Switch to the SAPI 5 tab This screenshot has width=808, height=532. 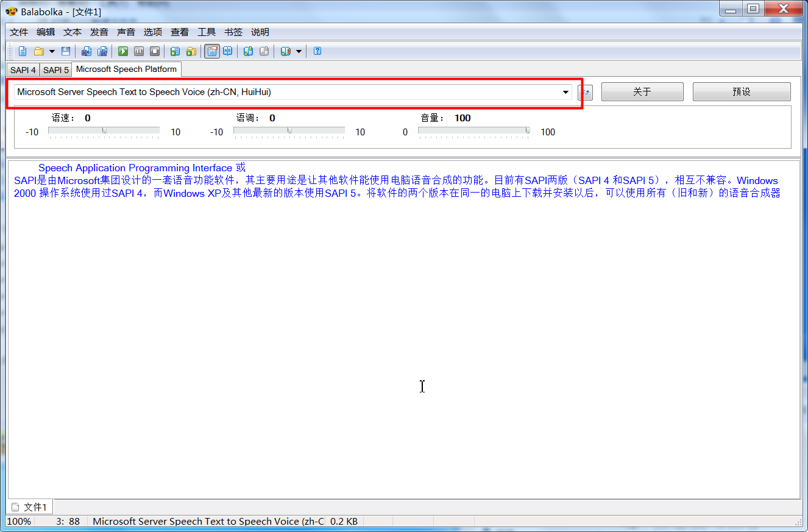(56, 70)
